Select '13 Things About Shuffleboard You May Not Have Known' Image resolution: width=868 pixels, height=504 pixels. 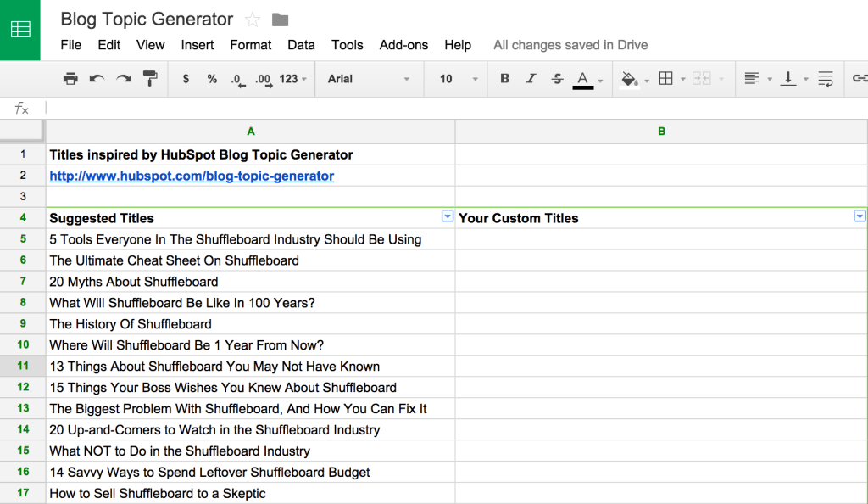click(x=251, y=366)
